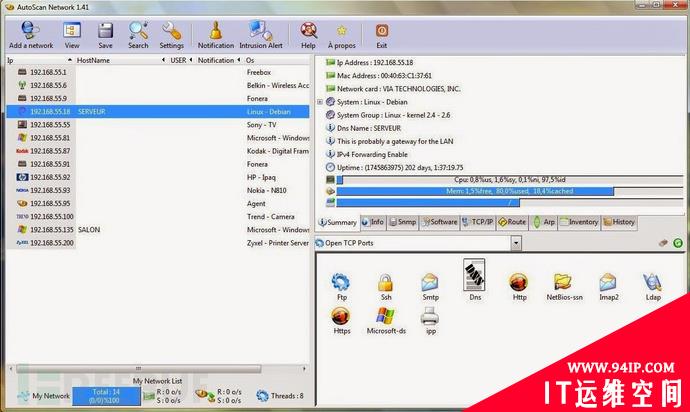Select the Ldap port icon
The image size is (690, 412).
click(653, 287)
